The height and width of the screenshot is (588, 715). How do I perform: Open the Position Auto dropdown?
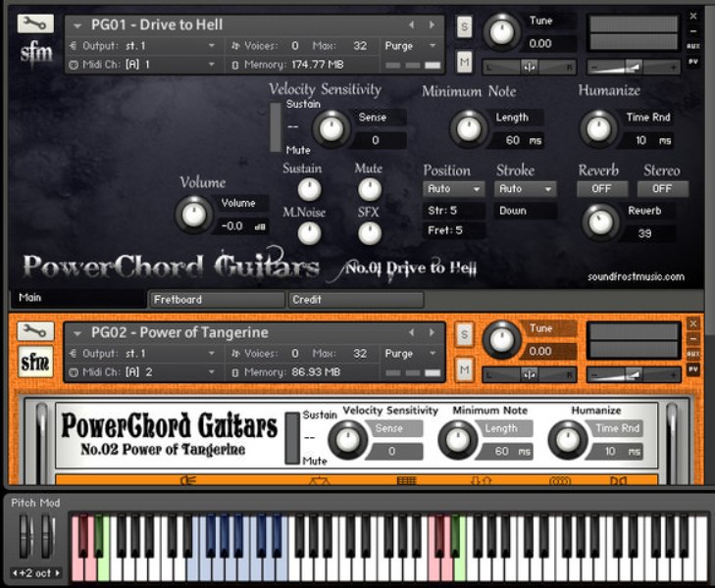point(453,188)
